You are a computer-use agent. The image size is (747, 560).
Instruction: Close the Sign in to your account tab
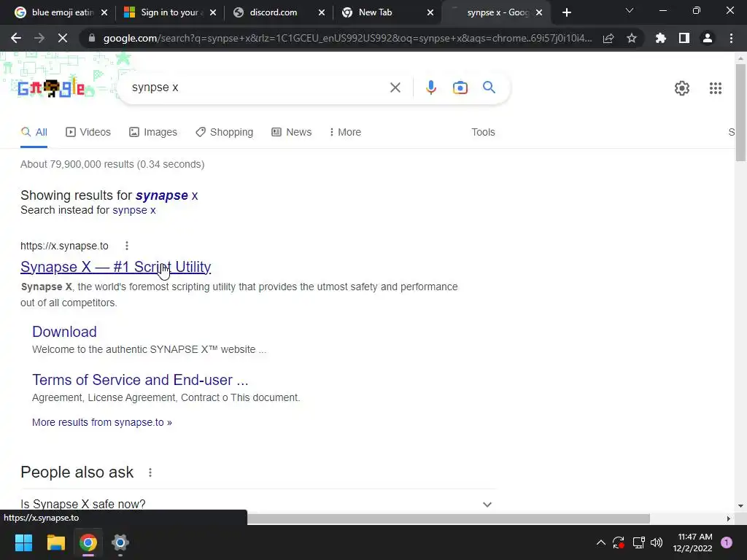tap(213, 12)
